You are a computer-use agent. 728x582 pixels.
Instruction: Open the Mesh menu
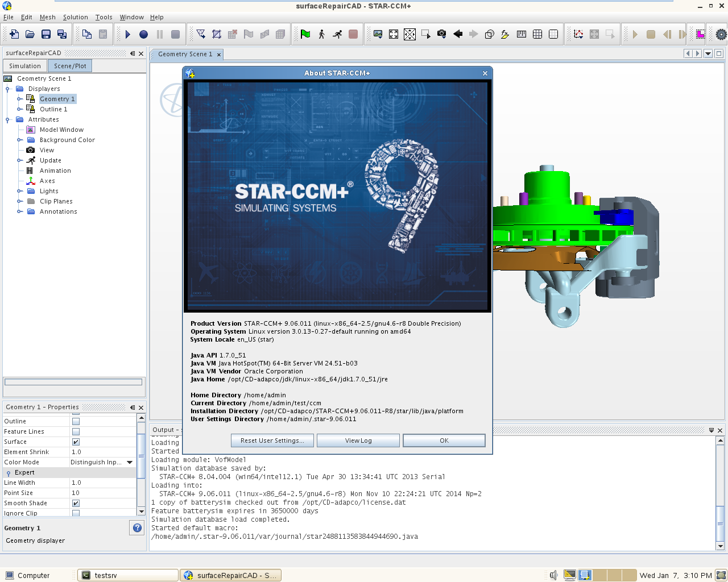point(47,17)
